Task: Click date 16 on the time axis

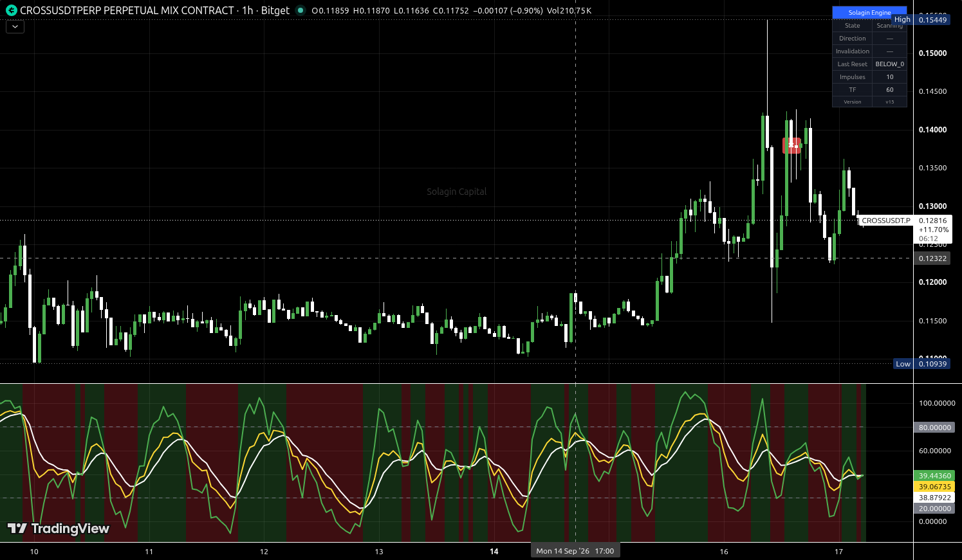Action: pyautogui.click(x=724, y=552)
